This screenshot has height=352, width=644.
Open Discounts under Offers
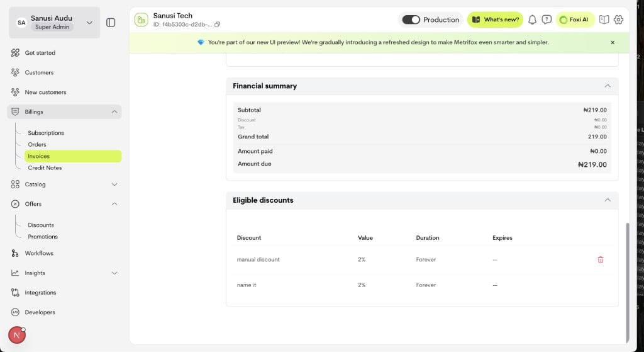pyautogui.click(x=41, y=225)
